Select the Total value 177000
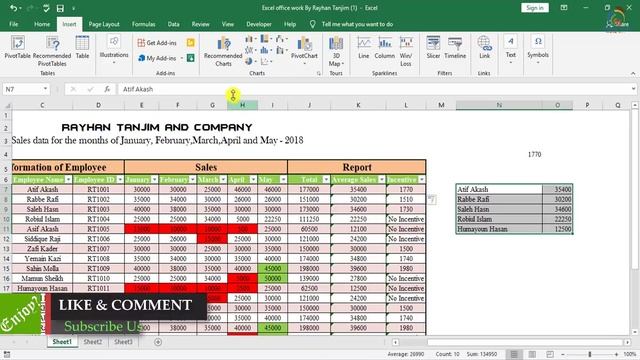The height and width of the screenshot is (360, 640). 309,189
